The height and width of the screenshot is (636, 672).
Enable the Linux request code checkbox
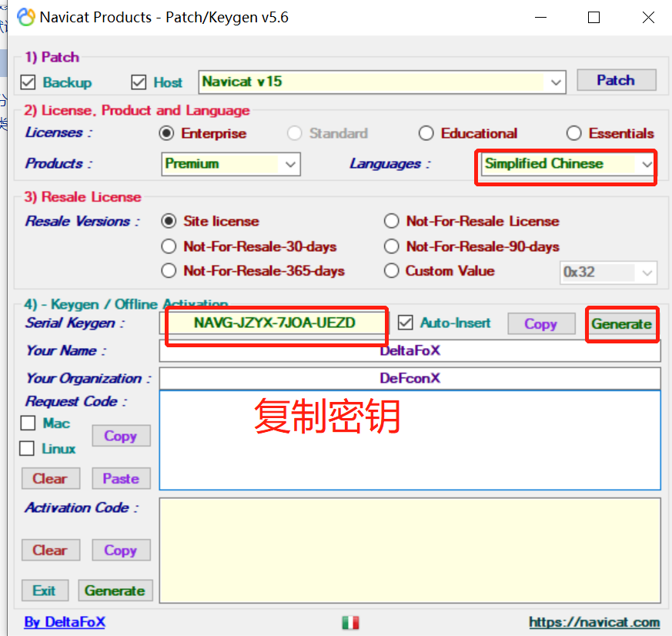coord(27,449)
